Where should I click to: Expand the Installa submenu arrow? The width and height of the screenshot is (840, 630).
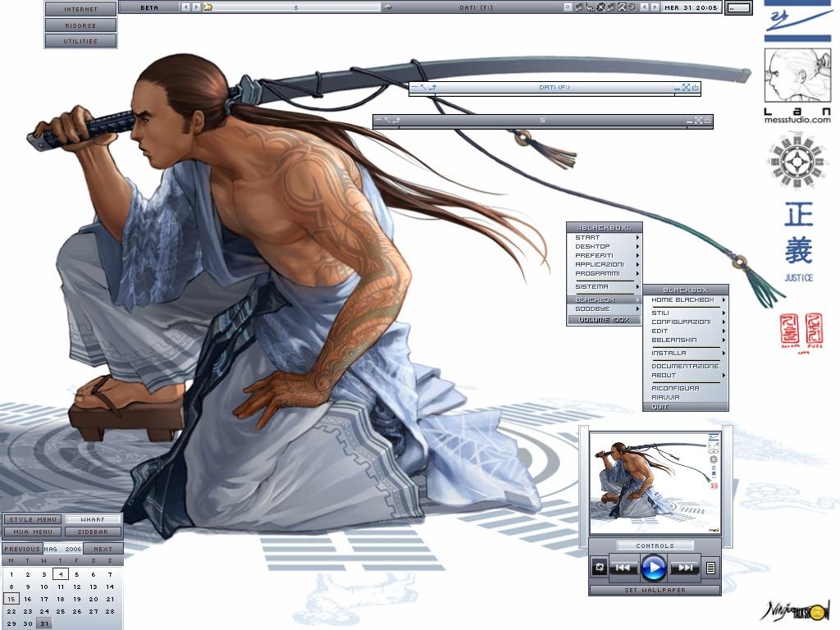(x=724, y=353)
